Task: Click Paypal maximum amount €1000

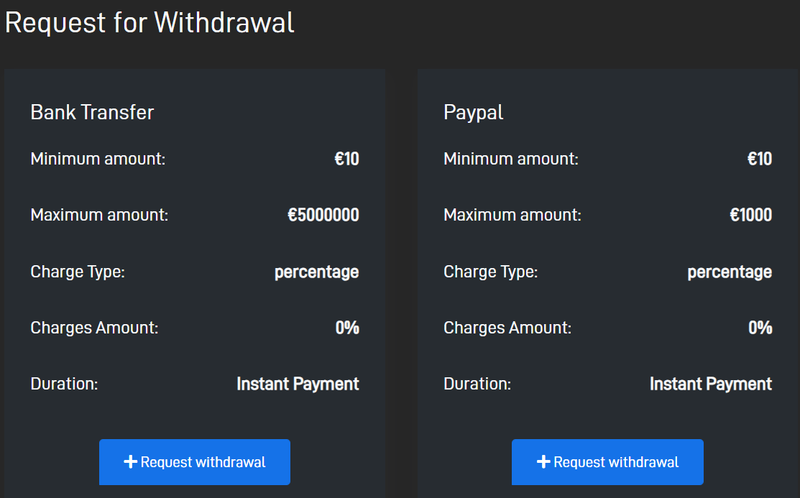Action: point(751,215)
